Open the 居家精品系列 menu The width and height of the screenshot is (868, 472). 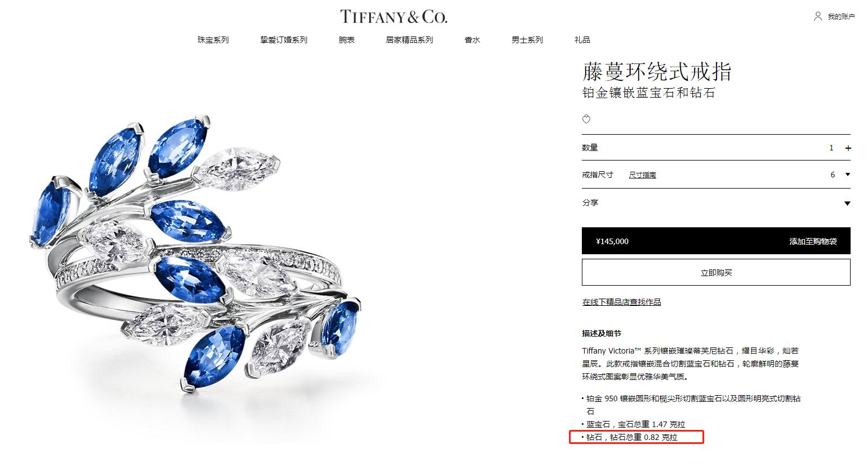click(410, 40)
